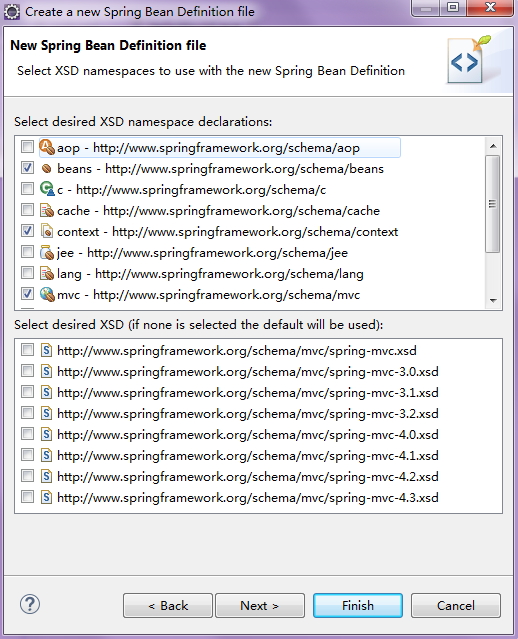Check the spring-mvc-4.0.xsd checkbox
The width and height of the screenshot is (518, 639).
click(27, 433)
